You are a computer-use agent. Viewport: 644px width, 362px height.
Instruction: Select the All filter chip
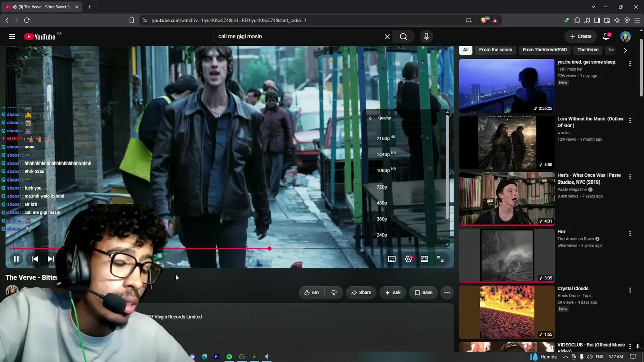(466, 50)
